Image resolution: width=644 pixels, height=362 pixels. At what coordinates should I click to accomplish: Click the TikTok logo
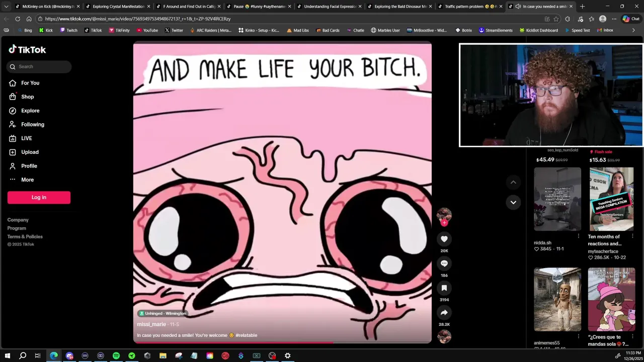click(27, 49)
